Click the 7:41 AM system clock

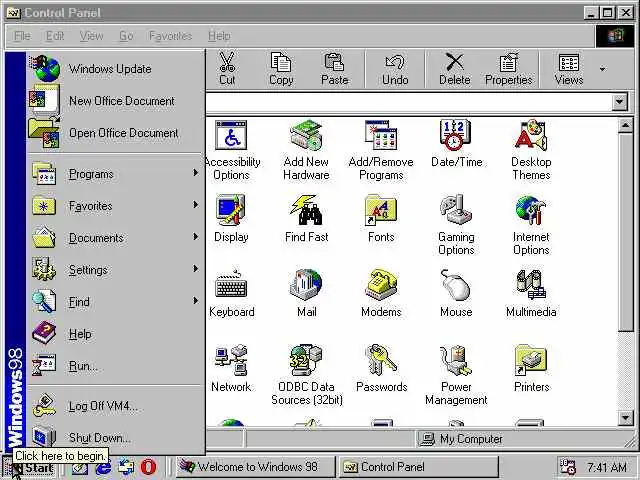point(607,467)
